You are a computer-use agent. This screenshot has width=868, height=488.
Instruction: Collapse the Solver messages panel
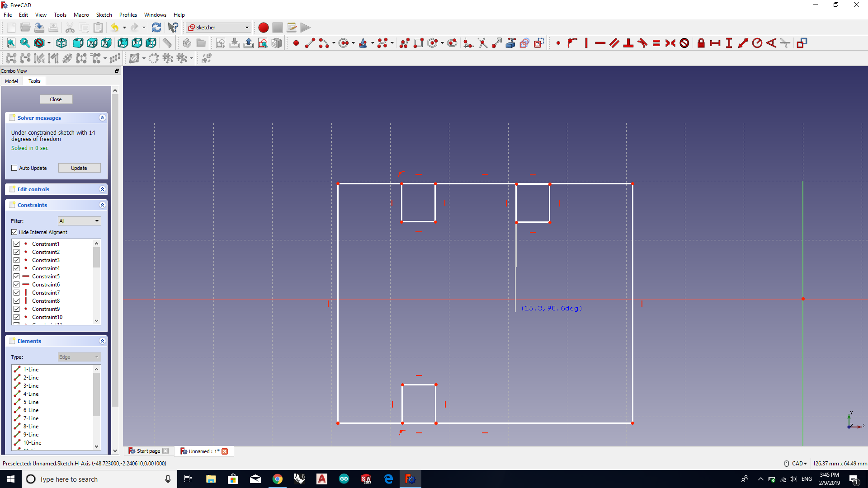(102, 118)
